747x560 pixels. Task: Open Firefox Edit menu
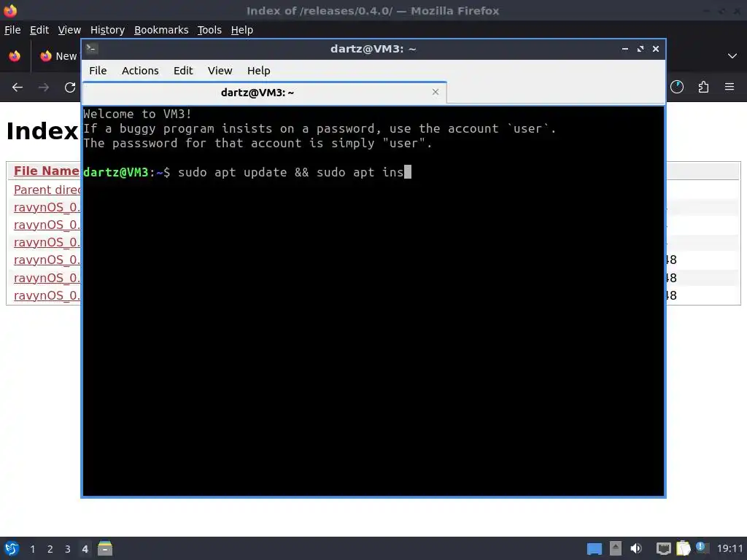39,30
